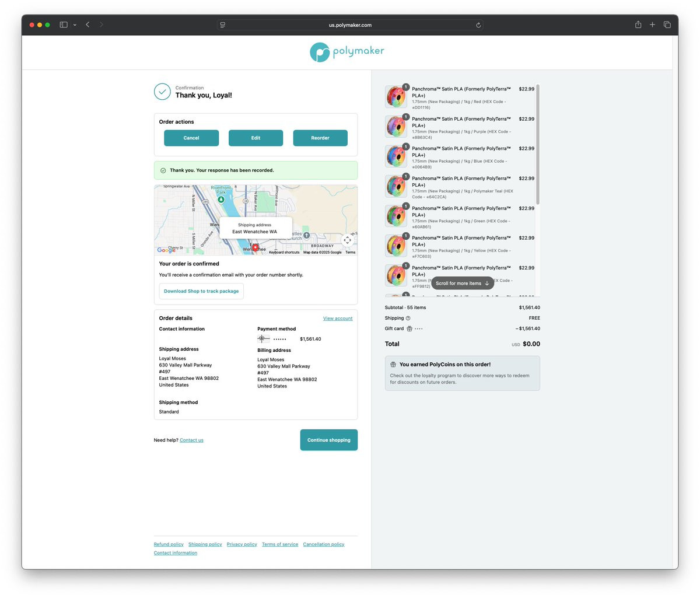This screenshot has width=700, height=598.
Task: Click the 'Subtotal · 55 items' text
Action: (x=405, y=307)
